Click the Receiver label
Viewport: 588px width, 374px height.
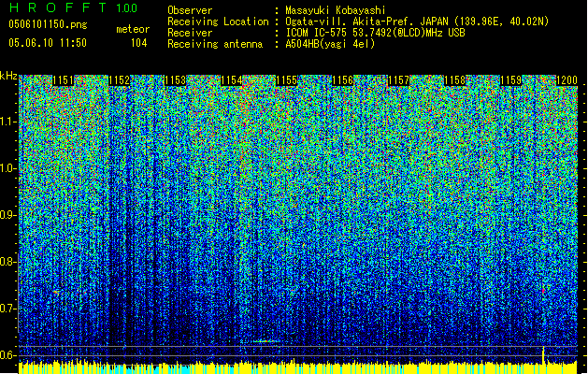[x=190, y=33]
